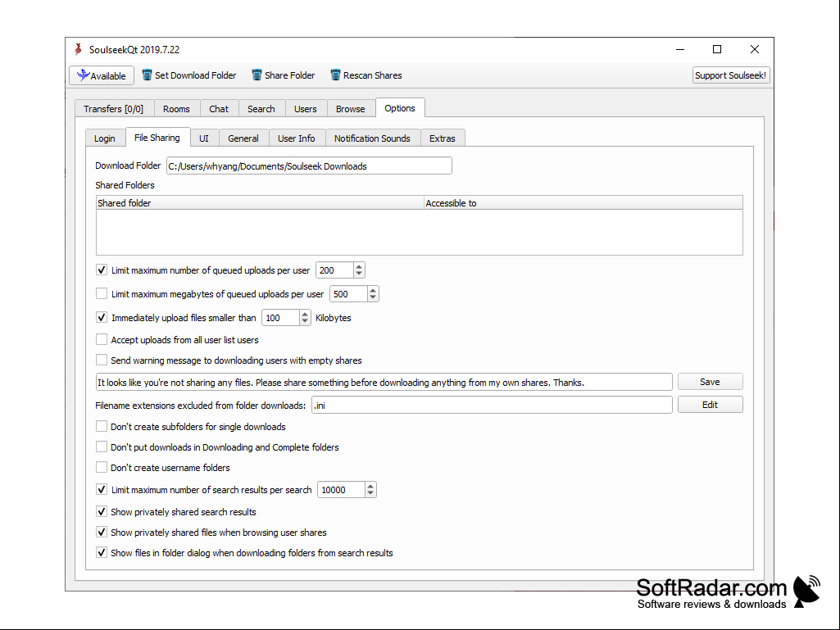Toggle limit maximum search results per search
Screen dimensions: 840x630
click(102, 489)
